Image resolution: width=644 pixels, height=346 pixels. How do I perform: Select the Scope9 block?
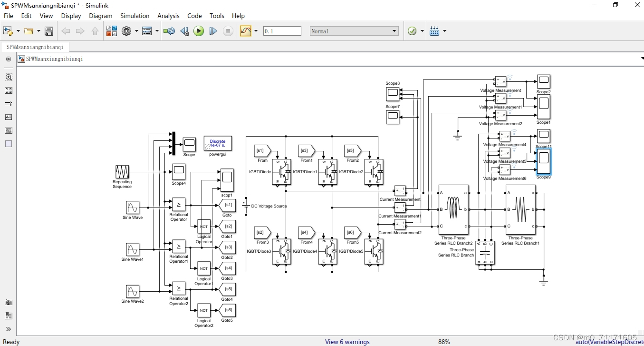pyautogui.click(x=544, y=161)
